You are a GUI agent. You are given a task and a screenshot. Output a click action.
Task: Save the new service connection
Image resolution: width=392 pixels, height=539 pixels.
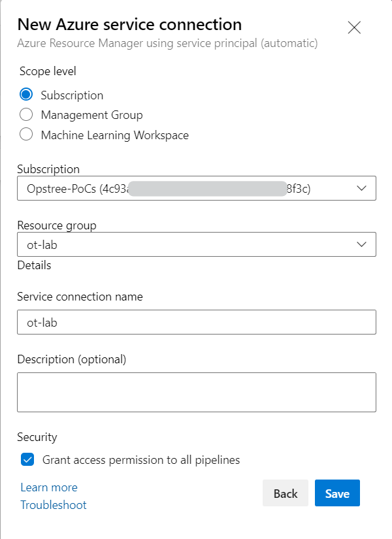pyautogui.click(x=337, y=493)
